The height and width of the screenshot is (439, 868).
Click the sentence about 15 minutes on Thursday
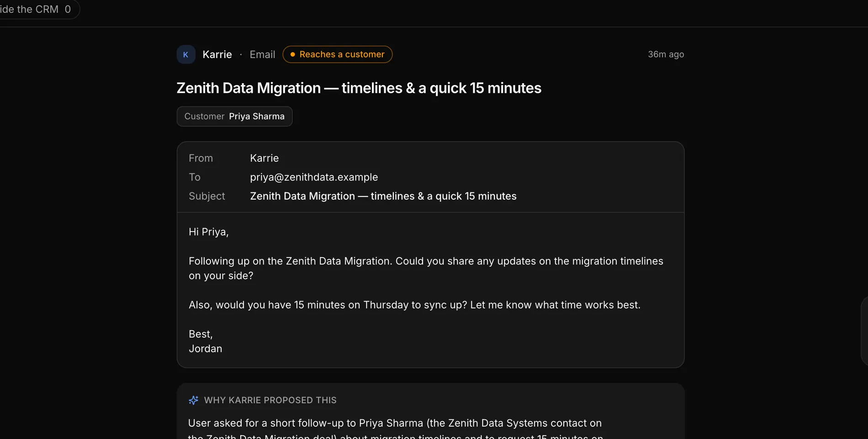tap(414, 305)
